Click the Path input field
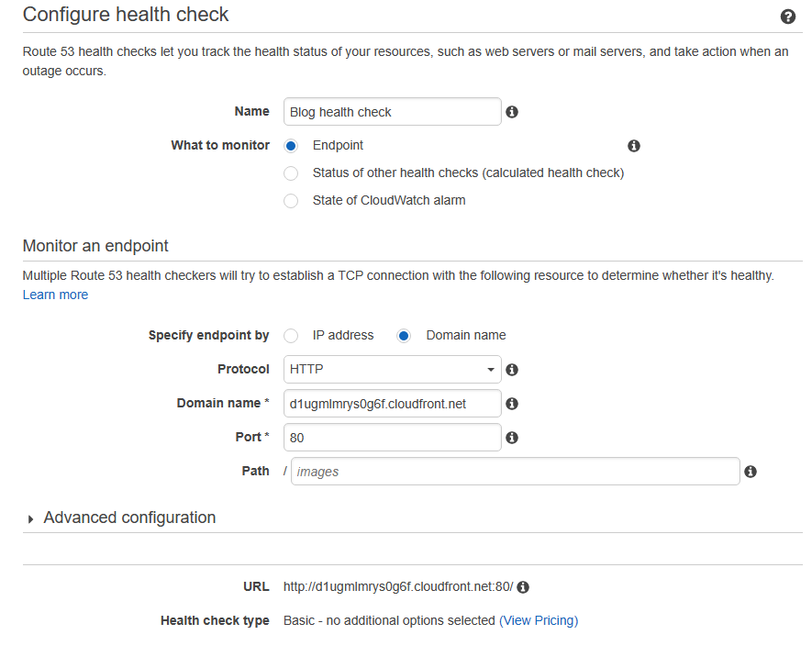This screenshot has width=812, height=668. pyautogui.click(x=515, y=472)
